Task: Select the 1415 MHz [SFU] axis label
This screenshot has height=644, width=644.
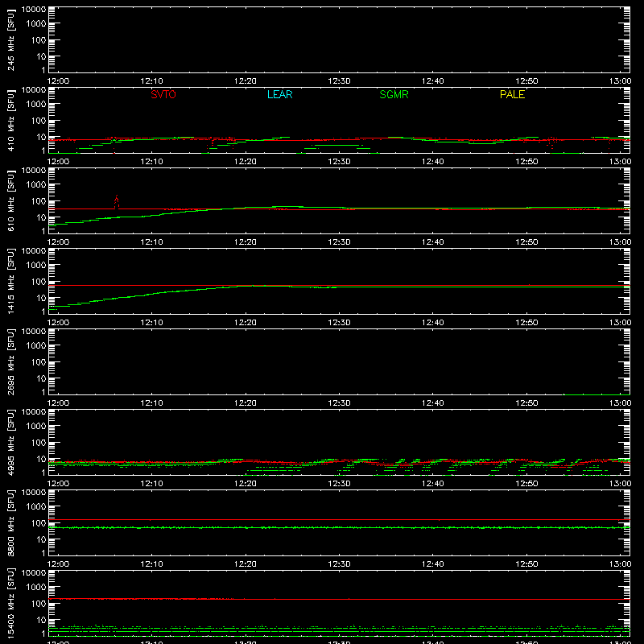Action: (10, 281)
